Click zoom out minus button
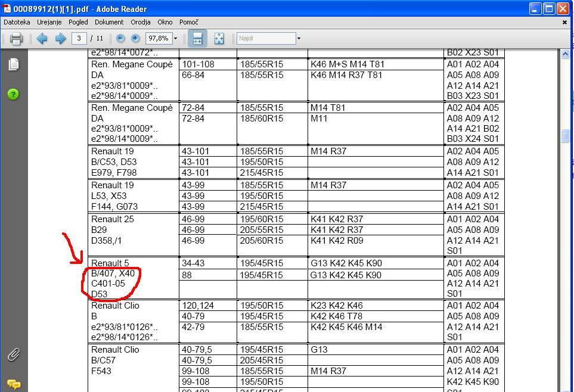 tap(120, 39)
